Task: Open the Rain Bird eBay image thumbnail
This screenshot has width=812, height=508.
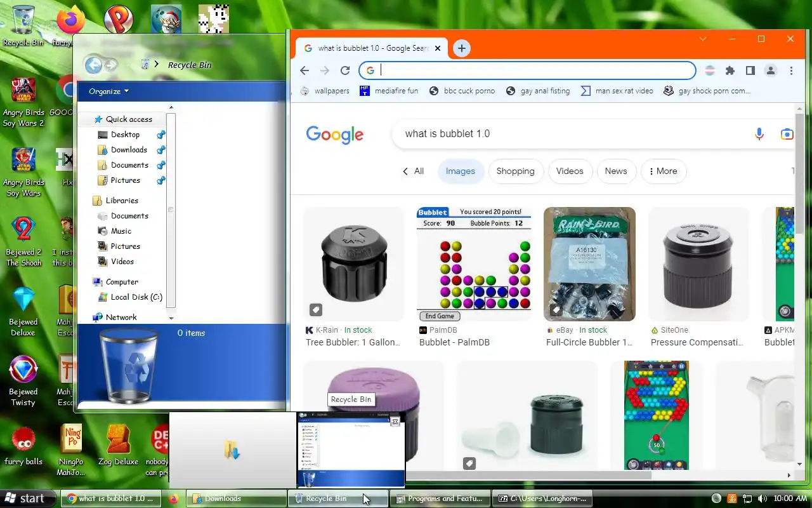Action: coord(589,264)
